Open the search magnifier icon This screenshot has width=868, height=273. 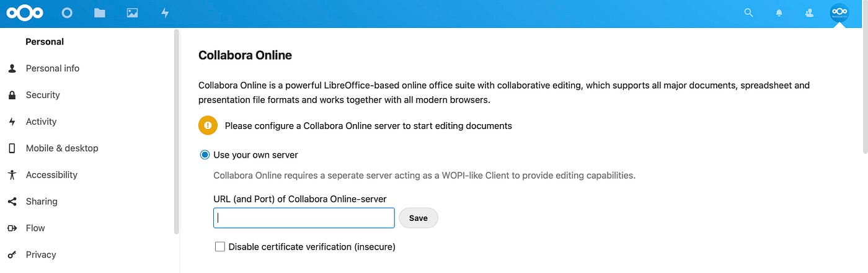(x=749, y=12)
